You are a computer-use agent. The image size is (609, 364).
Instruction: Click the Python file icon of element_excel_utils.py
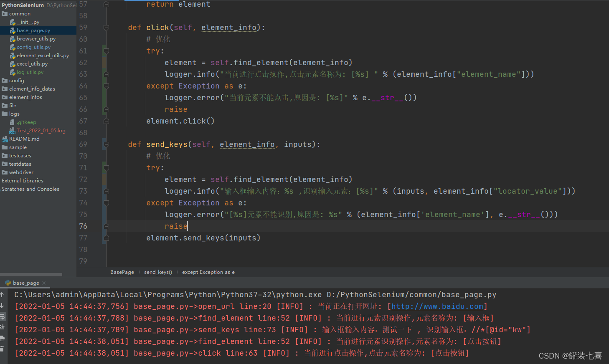(13, 56)
